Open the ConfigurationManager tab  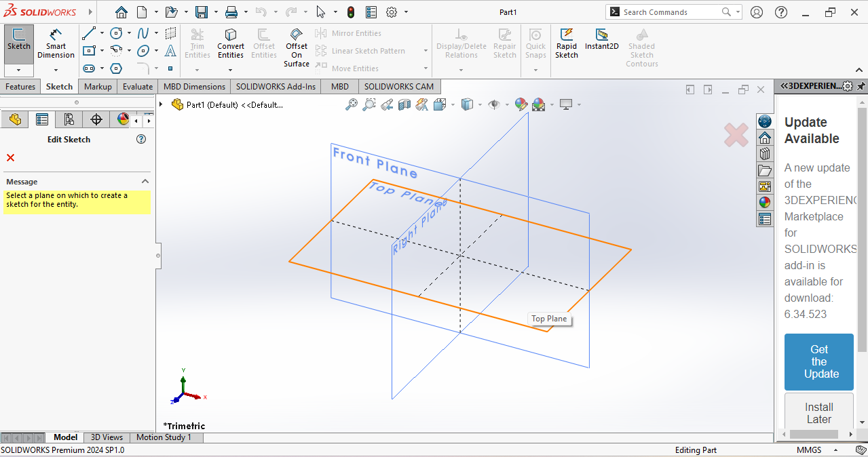[x=69, y=119]
